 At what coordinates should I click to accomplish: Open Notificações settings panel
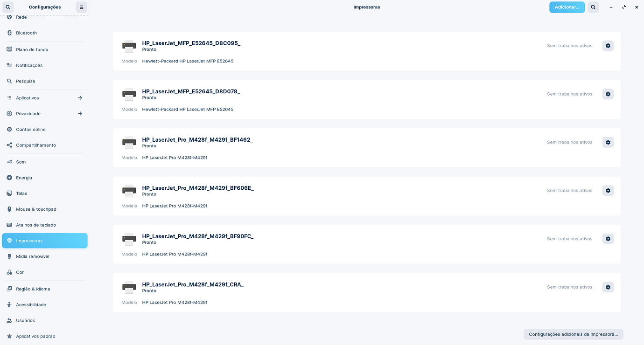29,66
